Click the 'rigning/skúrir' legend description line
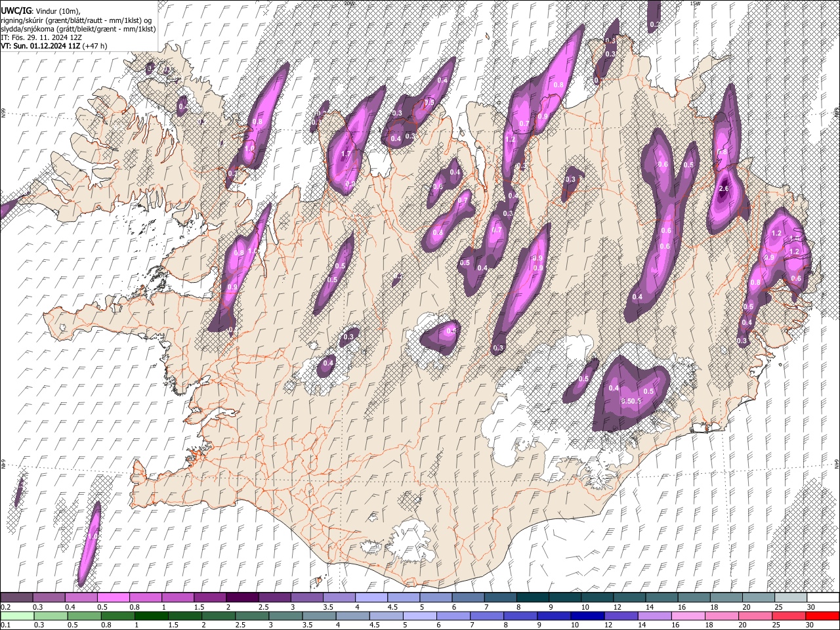This screenshot has height=630, width=840. [76, 20]
